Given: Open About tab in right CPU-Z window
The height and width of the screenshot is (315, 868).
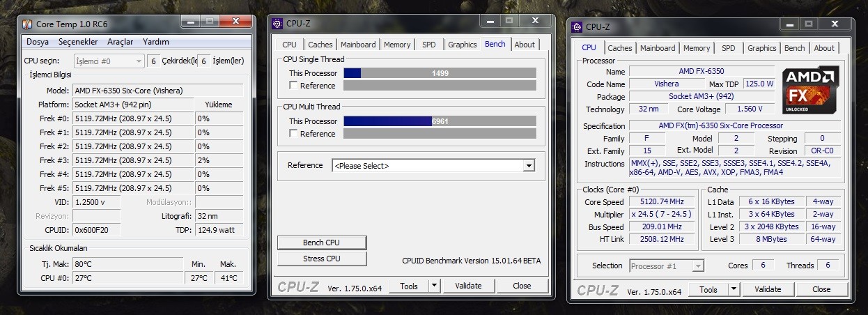Looking at the screenshot, I should [824, 48].
